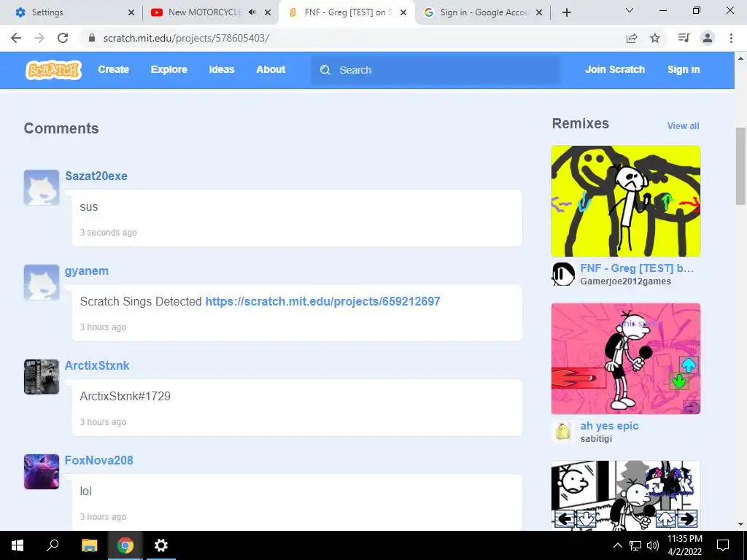Open 'ah yes epic' remix title
This screenshot has height=560, width=747.
coord(609,426)
